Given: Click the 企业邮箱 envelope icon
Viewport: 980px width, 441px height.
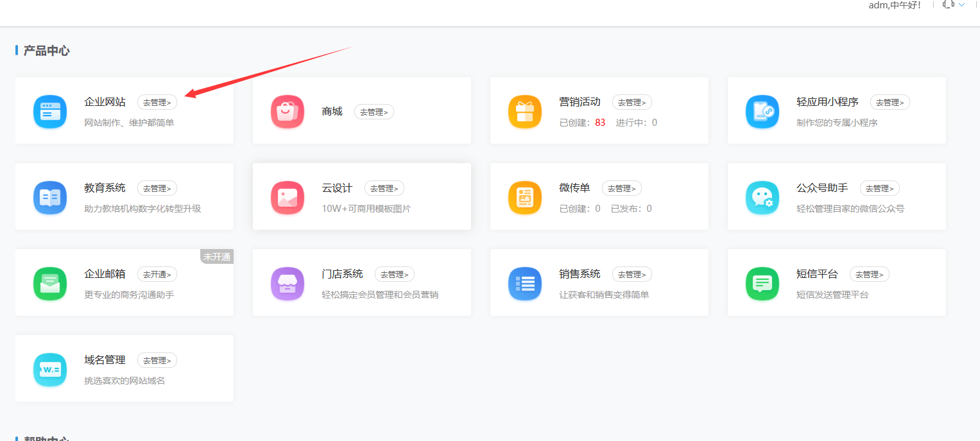Looking at the screenshot, I should point(50,283).
